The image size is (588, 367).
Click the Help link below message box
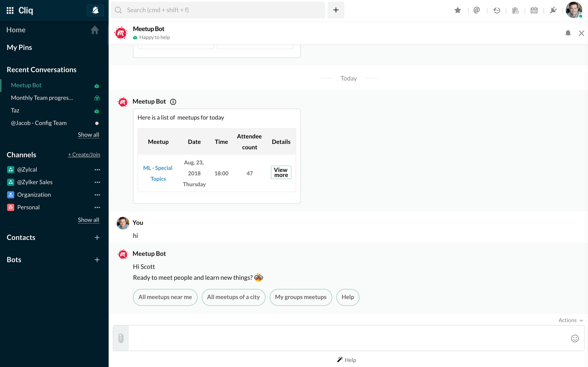coord(347,360)
